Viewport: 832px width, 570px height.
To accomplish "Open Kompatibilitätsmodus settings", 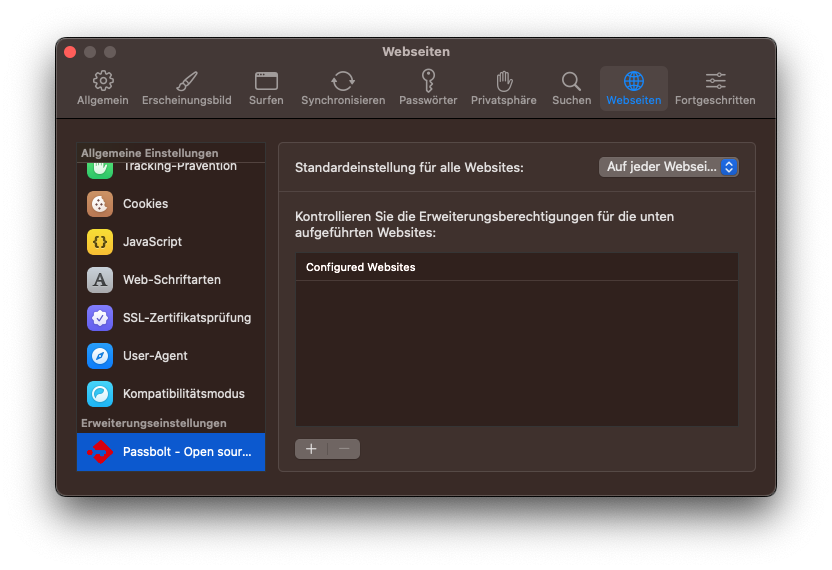I will pos(183,394).
